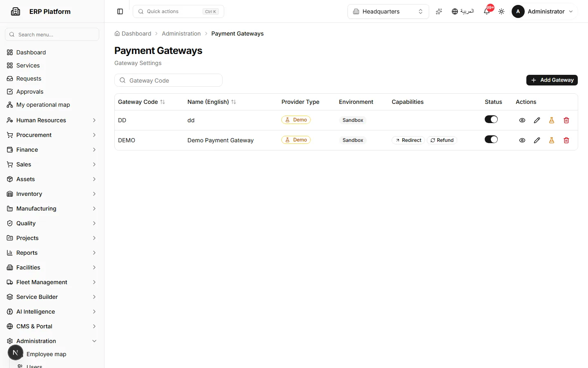Screen dimensions: 588x368
Task: Expand the Manufacturing menu
Action: (x=52, y=209)
